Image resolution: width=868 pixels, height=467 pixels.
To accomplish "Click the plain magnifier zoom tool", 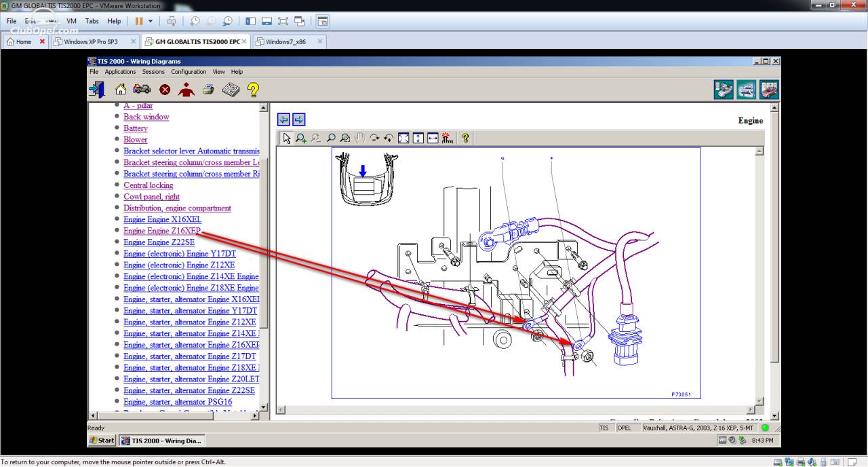I will 331,138.
